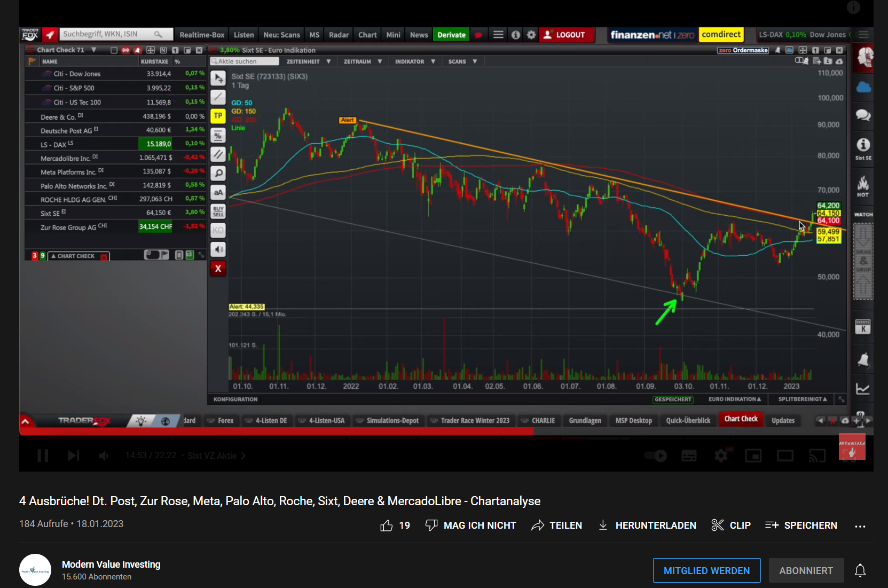Like the video with thumbs up
The height and width of the screenshot is (588, 888).
387,526
